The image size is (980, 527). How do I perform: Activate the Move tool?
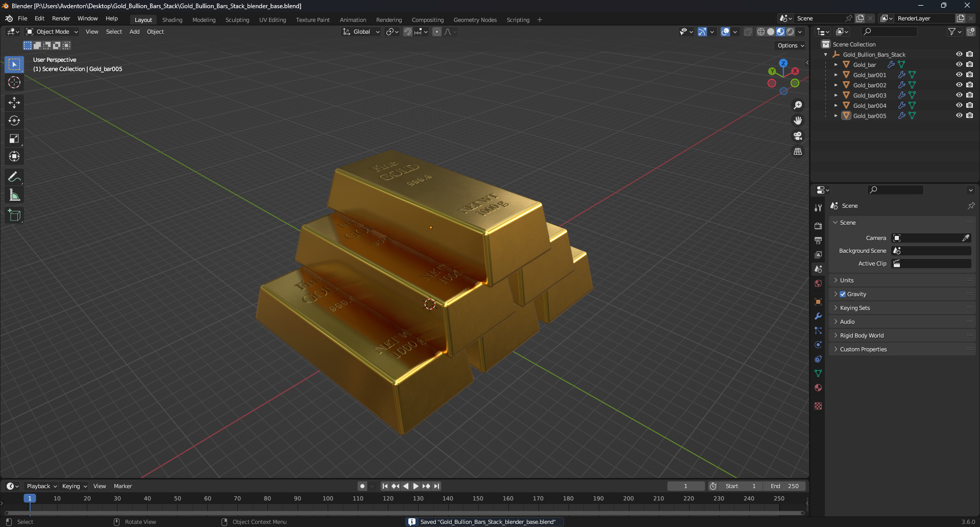[14, 103]
